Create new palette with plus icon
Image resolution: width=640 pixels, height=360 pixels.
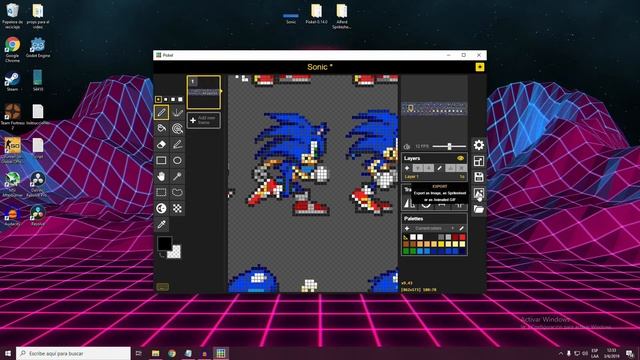click(407, 228)
